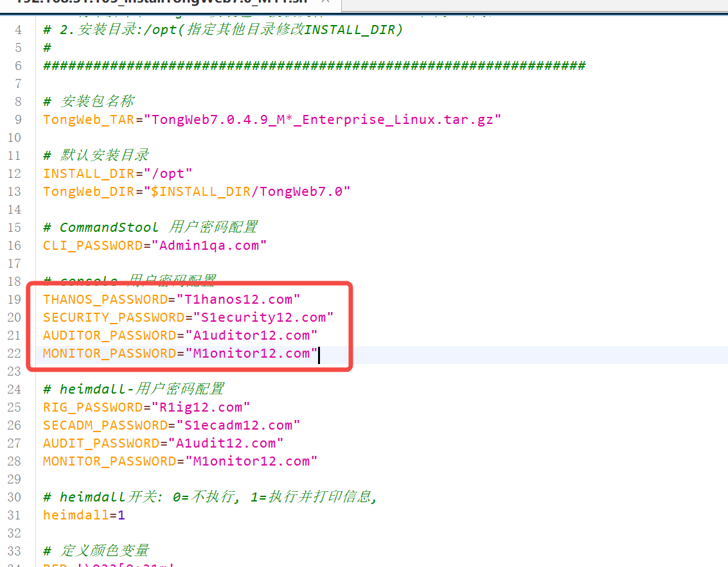Click the SECADM_PASSWORD variable name

coord(105,426)
